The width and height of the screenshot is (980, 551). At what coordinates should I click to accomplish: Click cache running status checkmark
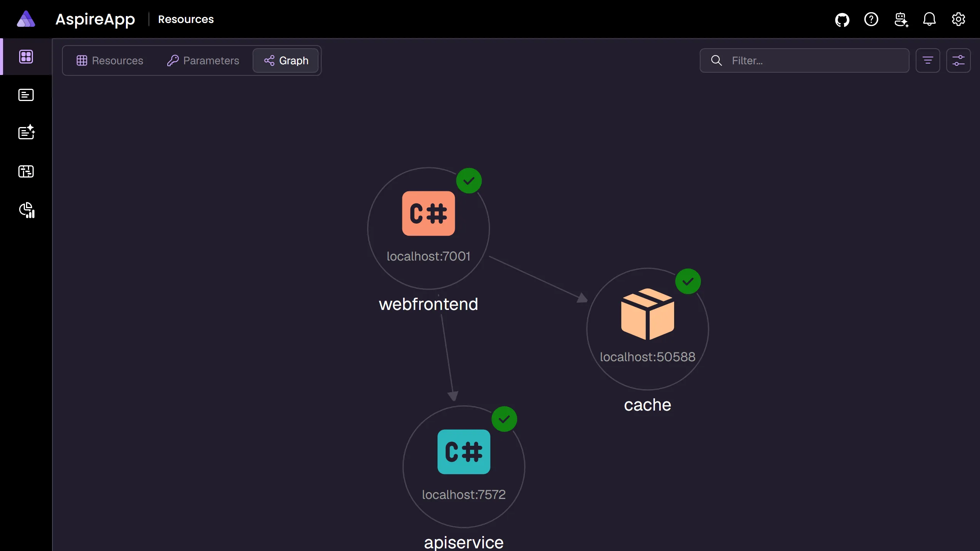(x=688, y=281)
